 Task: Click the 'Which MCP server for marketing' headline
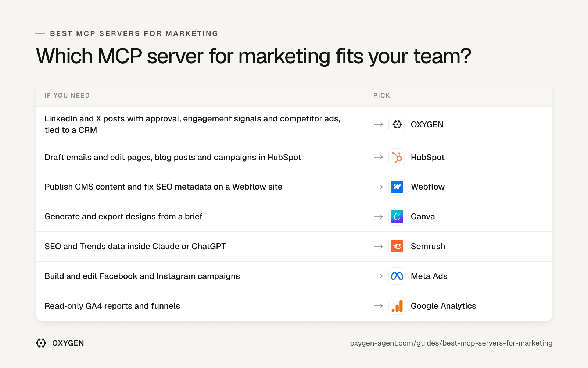tap(254, 56)
